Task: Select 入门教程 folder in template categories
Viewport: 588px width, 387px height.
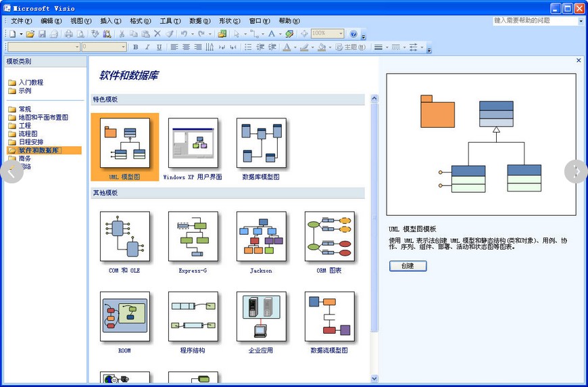Action: [30, 83]
